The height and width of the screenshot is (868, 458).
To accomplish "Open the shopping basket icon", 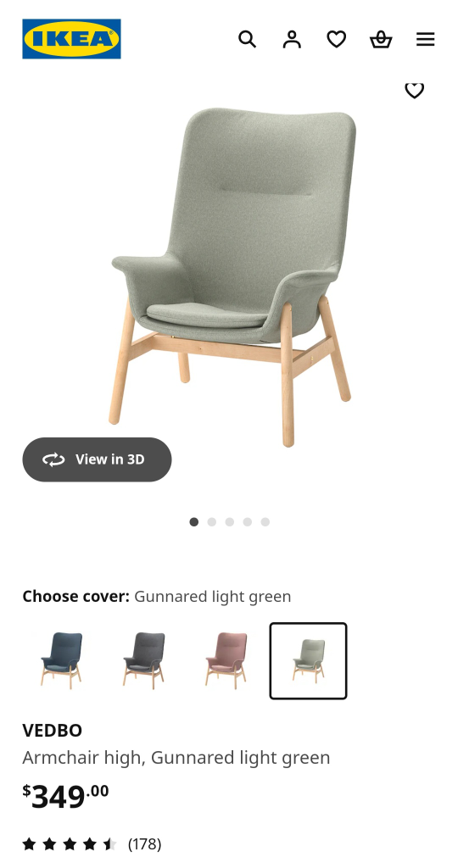I will click(381, 39).
